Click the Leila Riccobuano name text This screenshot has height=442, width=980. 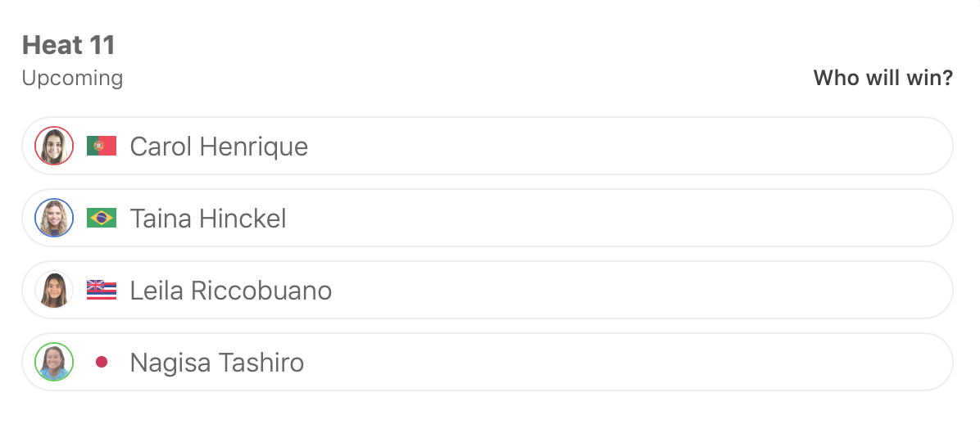point(231,291)
